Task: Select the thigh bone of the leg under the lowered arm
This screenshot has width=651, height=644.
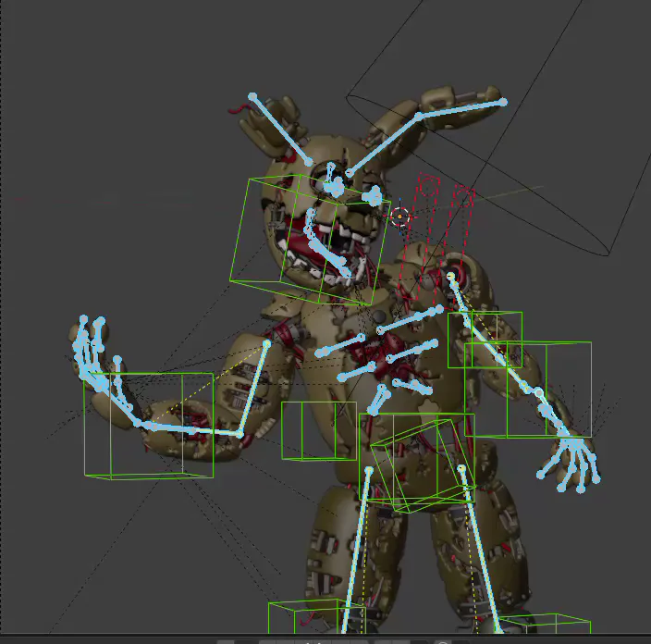Action: point(481,551)
